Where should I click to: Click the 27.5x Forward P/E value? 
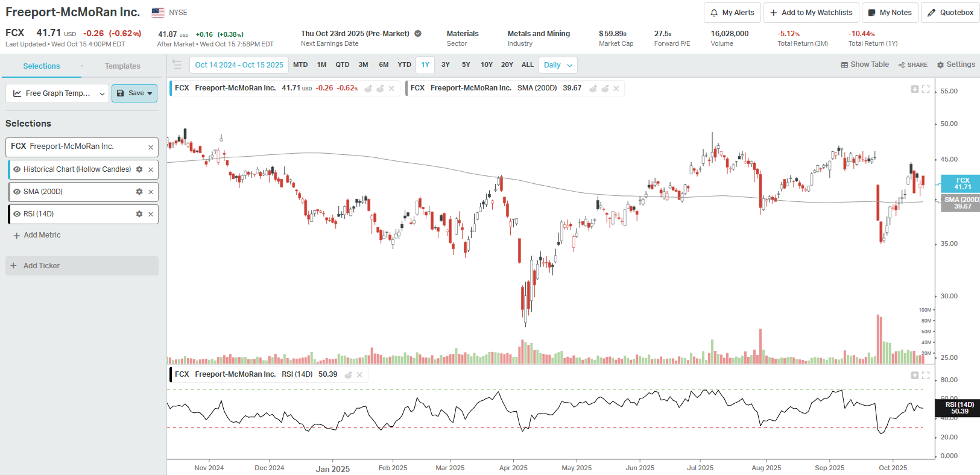[x=663, y=34]
